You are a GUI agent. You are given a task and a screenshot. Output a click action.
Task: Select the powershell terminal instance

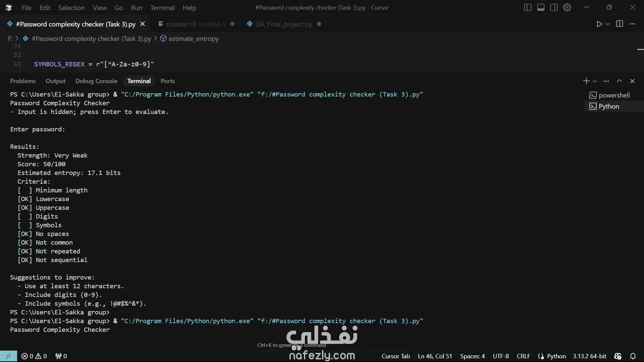[x=614, y=95]
